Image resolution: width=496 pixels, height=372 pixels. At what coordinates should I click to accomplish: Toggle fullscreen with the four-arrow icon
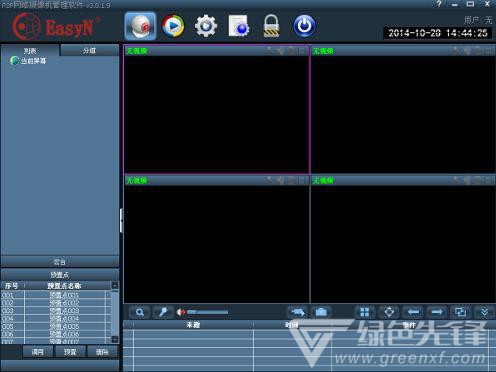[389, 312]
